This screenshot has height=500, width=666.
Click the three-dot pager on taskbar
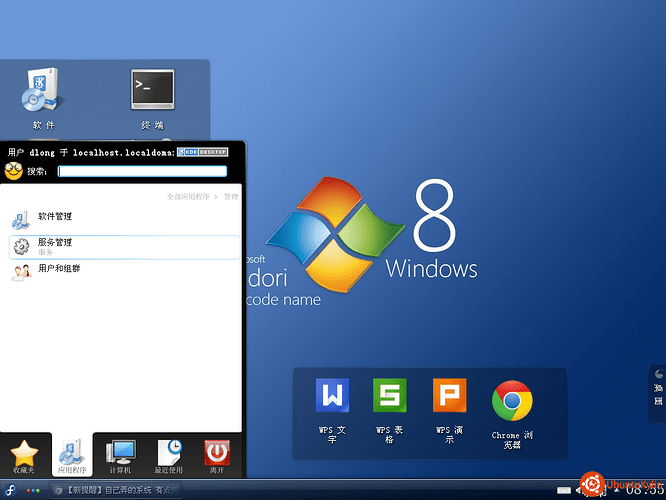point(33,491)
